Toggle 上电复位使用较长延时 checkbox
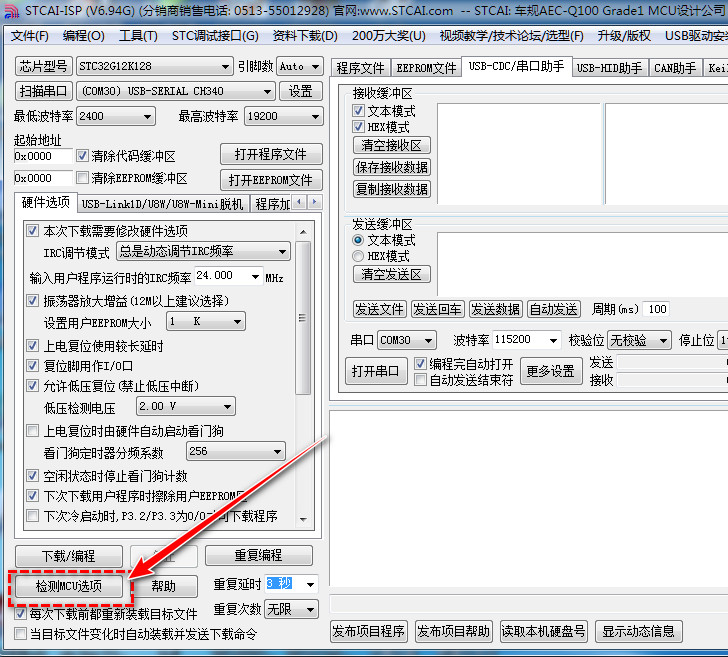The width and height of the screenshot is (728, 657). coord(32,345)
